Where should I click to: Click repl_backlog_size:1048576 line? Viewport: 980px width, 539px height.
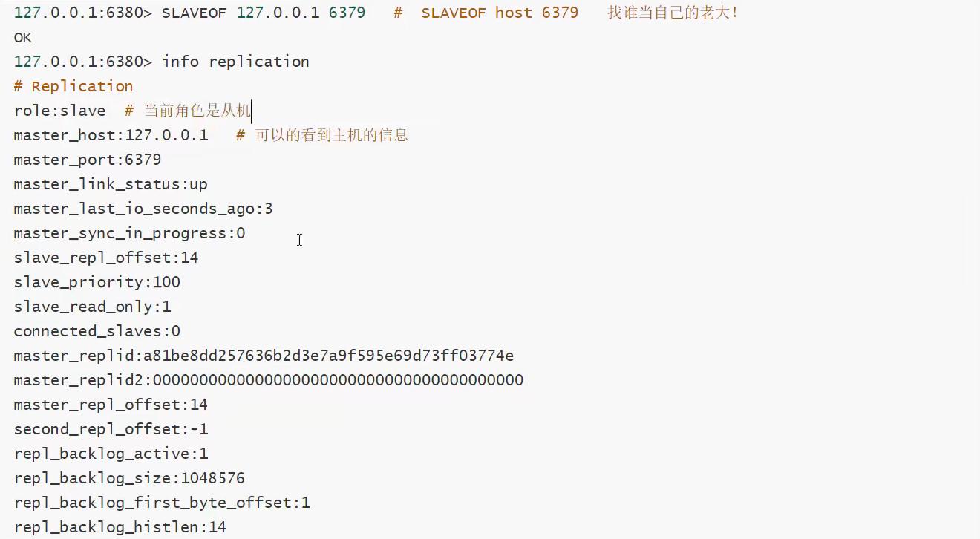pyautogui.click(x=129, y=478)
